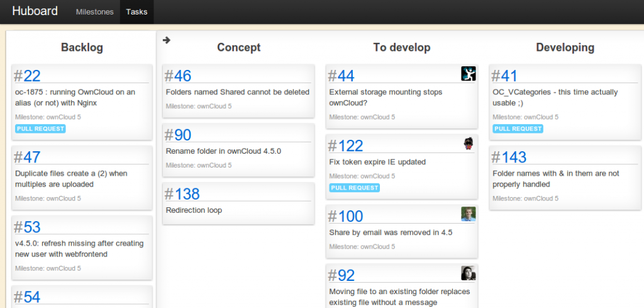This screenshot has height=308, width=644.
Task: Expand the Backlog column with the arrow
Action: (167, 40)
